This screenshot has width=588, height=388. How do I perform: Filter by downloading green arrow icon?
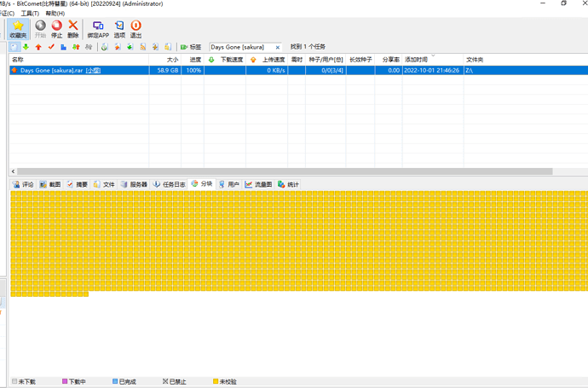(x=26, y=47)
